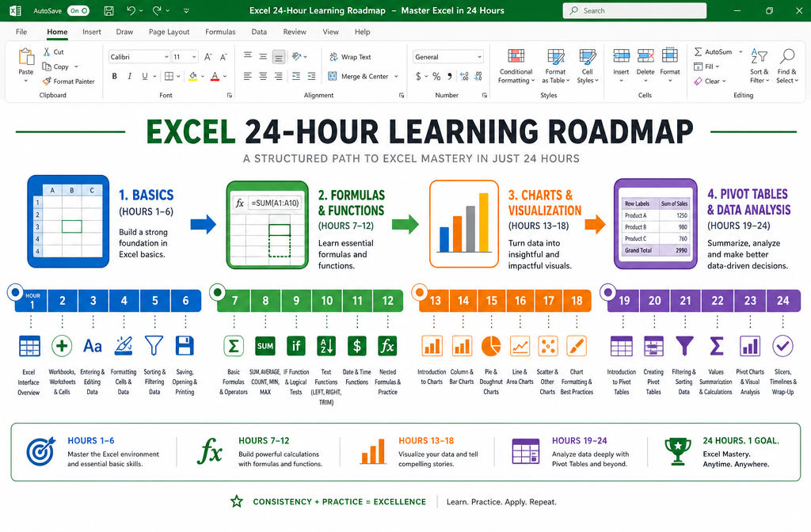Switch to the Formulas tab

[x=220, y=32]
